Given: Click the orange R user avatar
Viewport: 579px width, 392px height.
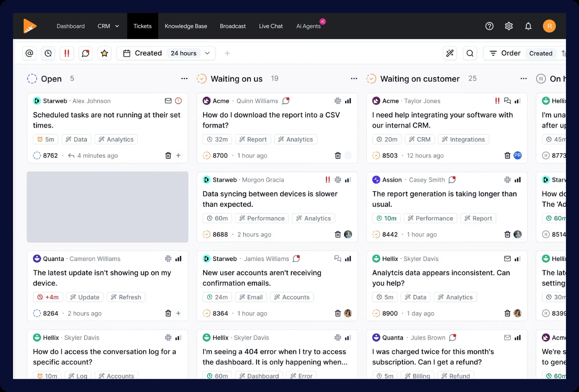Looking at the screenshot, I should [549, 26].
